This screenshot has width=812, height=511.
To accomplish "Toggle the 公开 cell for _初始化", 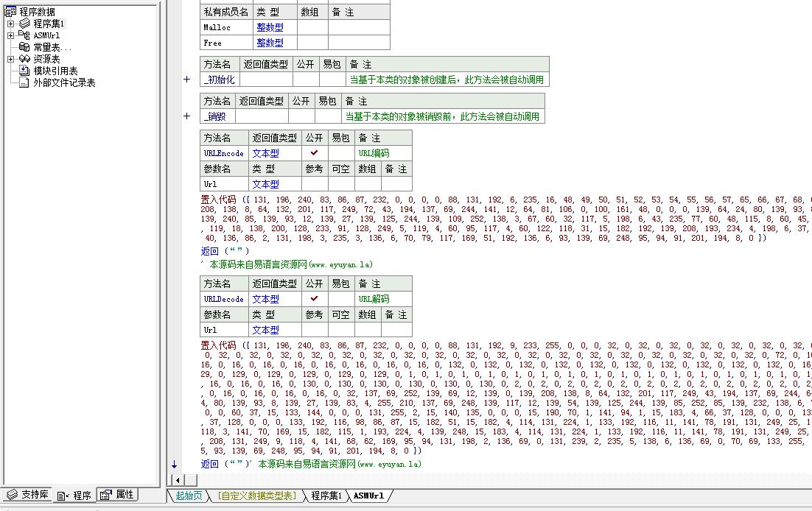I will (306, 80).
